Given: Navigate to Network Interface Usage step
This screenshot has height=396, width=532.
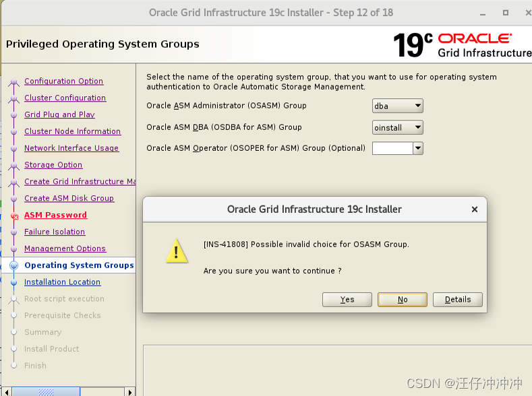Looking at the screenshot, I should click(x=71, y=148).
